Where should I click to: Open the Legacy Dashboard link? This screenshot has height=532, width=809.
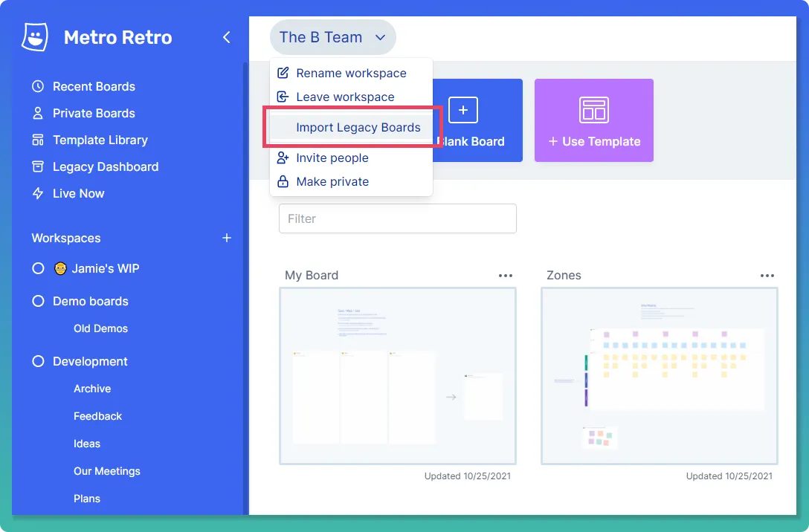tap(106, 166)
